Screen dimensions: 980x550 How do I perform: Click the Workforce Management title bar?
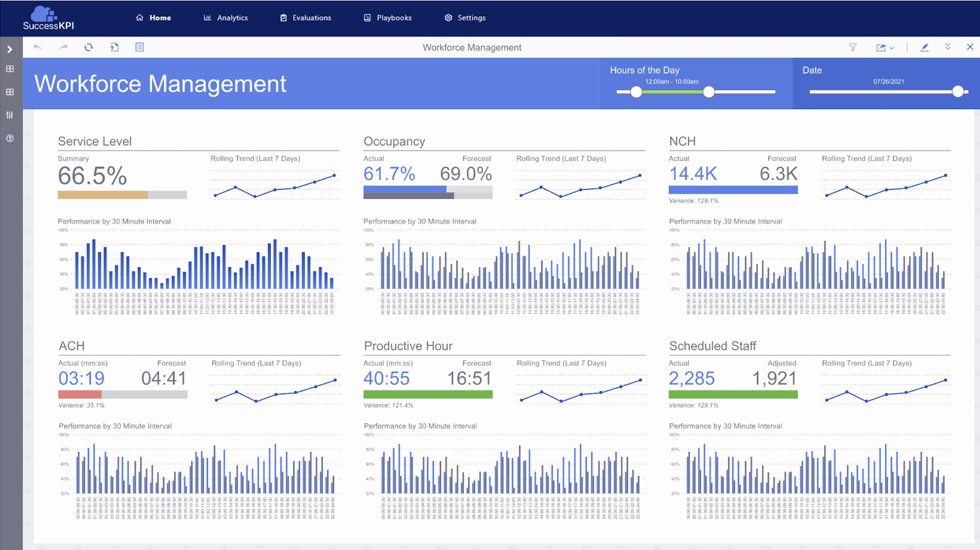point(471,47)
